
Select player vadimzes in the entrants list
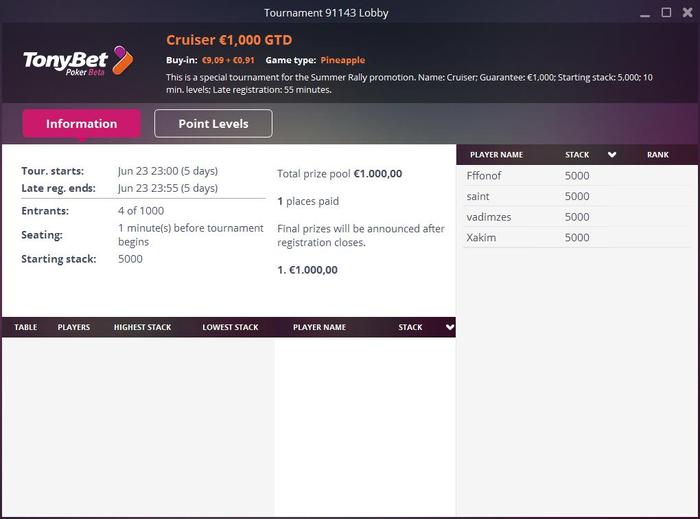[x=488, y=217]
